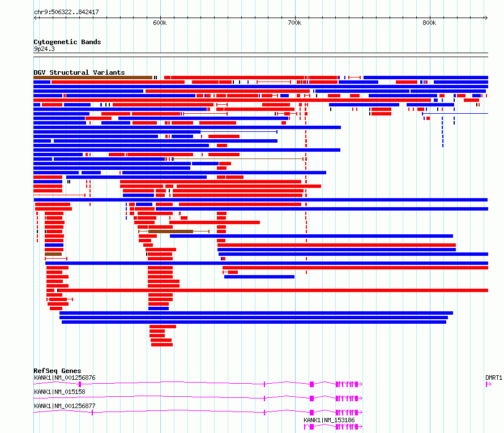504x433 pixels.
Task: Select the short KANK1 NM_153186 transcript glyph
Action: pos(334,427)
